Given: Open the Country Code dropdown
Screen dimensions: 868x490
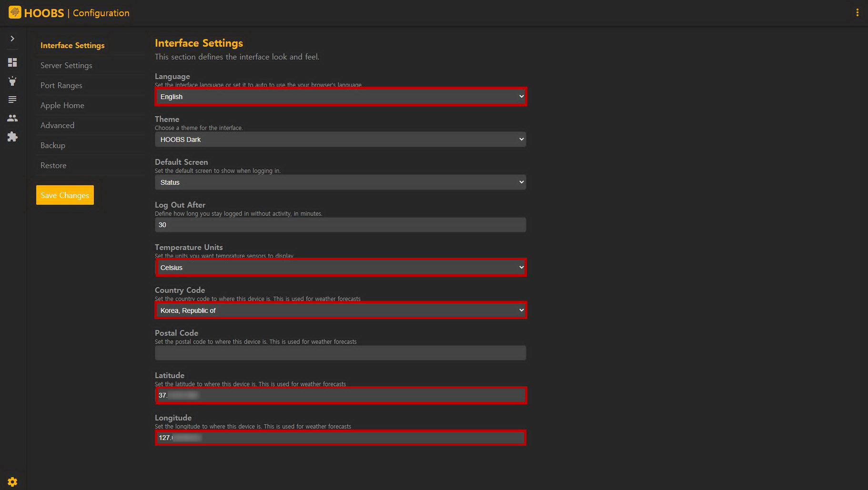Looking at the screenshot, I should (341, 310).
